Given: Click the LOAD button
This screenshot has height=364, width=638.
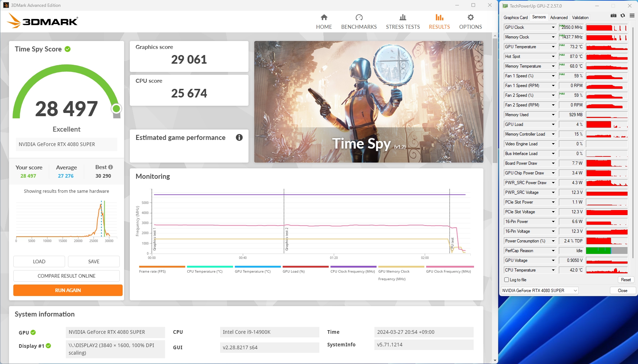Looking at the screenshot, I should 39,261.
